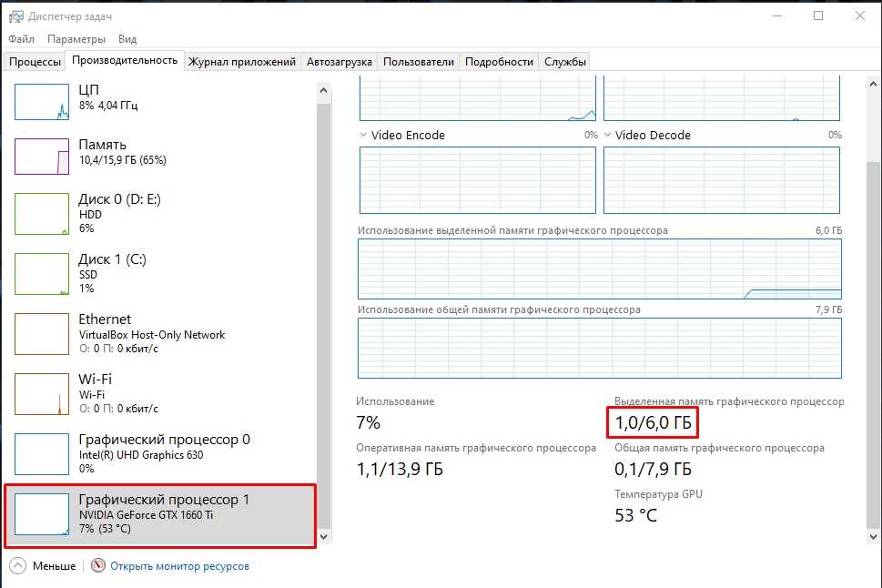Open the Параметры menu
882x588 pixels.
coord(76,39)
